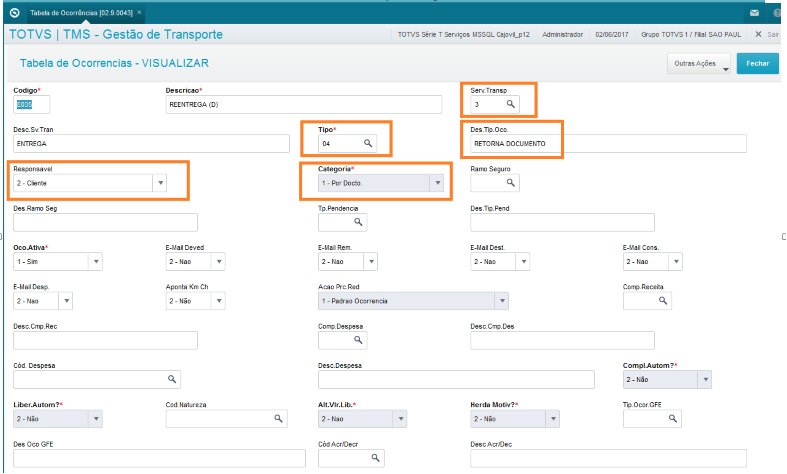Click the Desc.Sv.Tran field ENTREGA
787x474 pixels.
tap(151, 144)
